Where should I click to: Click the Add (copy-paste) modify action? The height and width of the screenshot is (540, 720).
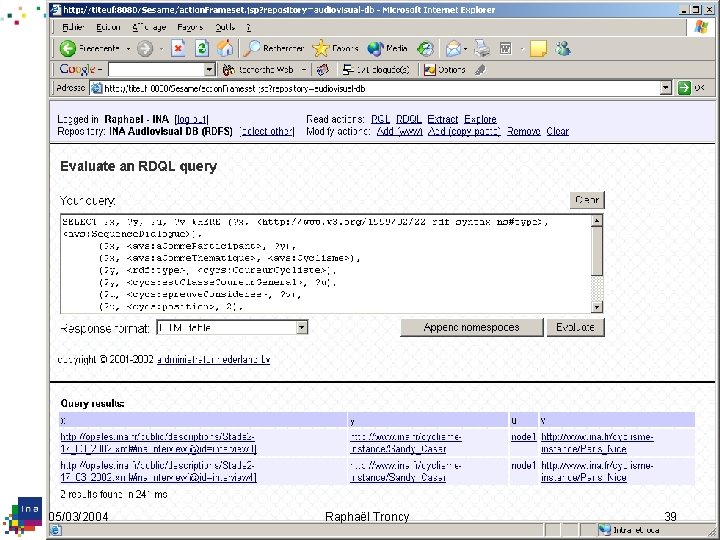point(464,131)
